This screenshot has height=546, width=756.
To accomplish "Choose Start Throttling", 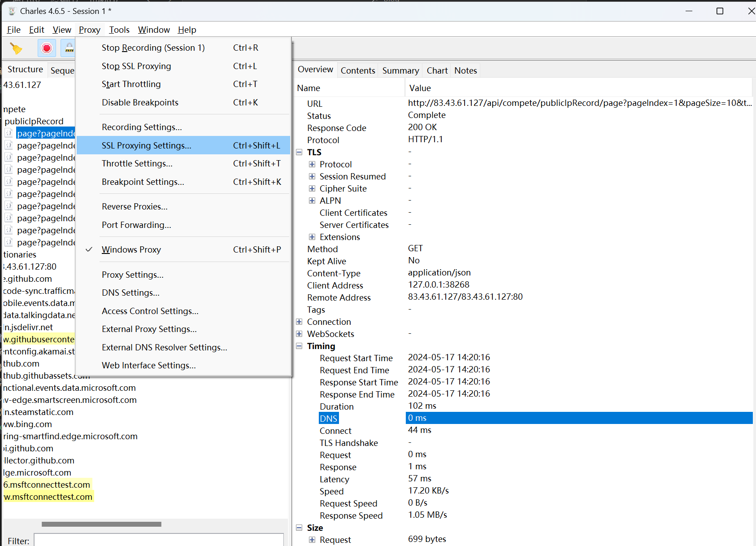I will click(184, 84).
